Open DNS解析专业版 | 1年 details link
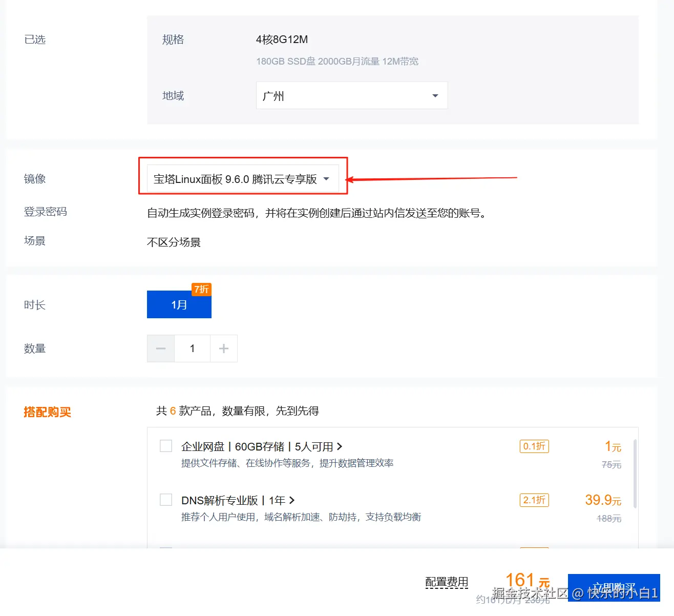The width and height of the screenshot is (674, 616). 238,500
